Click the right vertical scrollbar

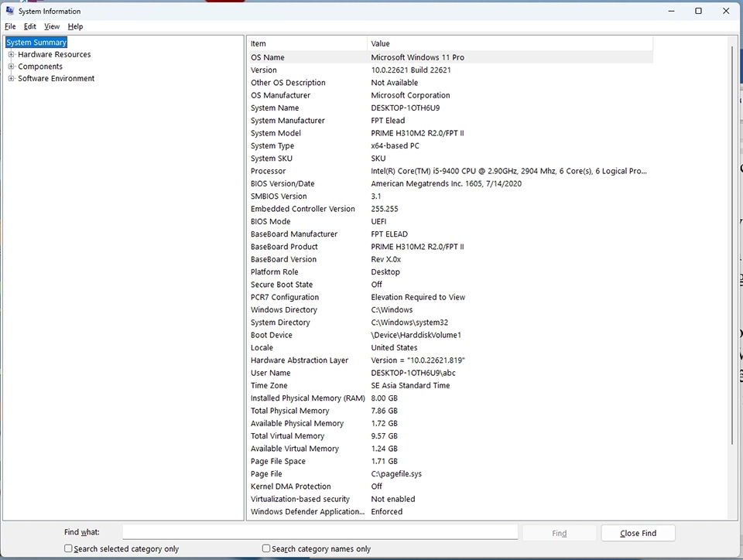[x=731, y=232]
